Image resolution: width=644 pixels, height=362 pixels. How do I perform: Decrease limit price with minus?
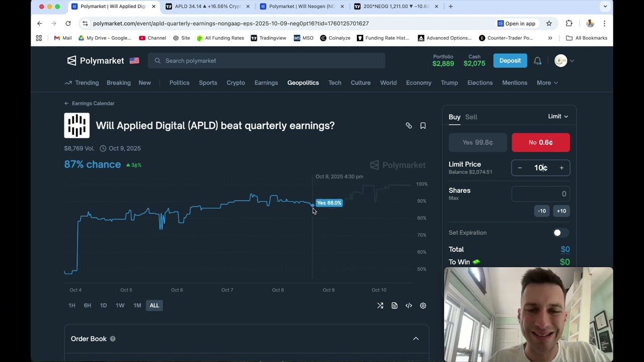520,168
